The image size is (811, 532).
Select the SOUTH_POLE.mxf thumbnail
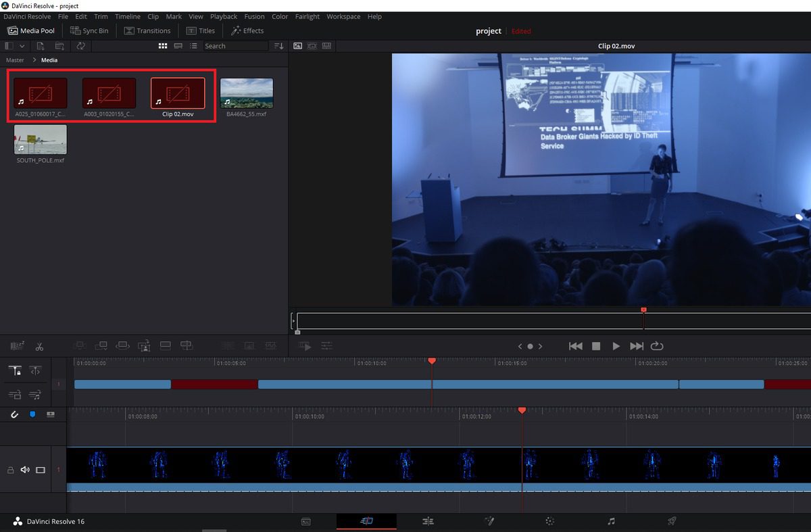[41, 139]
